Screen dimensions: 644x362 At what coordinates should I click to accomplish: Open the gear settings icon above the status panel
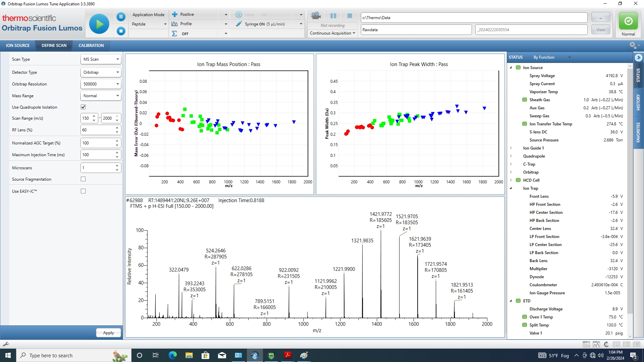coord(633,45)
